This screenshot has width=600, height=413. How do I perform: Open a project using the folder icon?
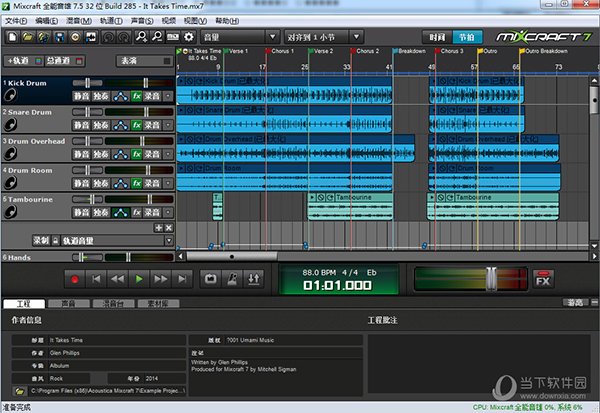(28, 37)
